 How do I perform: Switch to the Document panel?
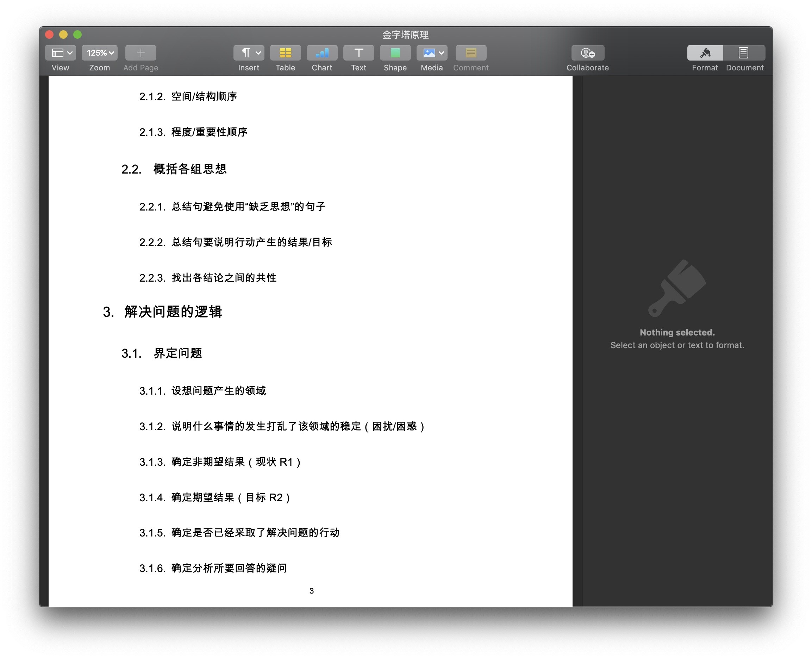(x=744, y=53)
